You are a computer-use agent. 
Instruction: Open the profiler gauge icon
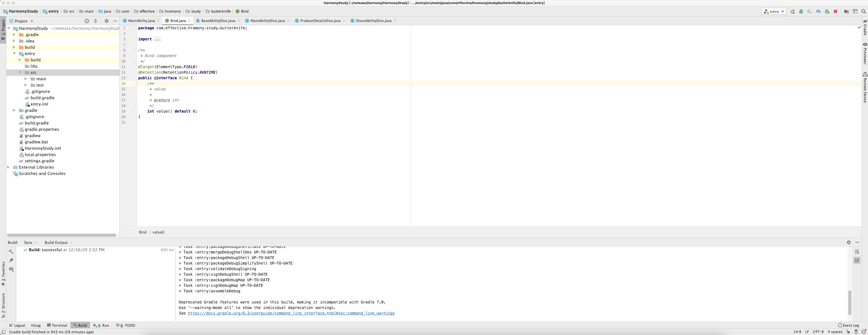(x=818, y=11)
